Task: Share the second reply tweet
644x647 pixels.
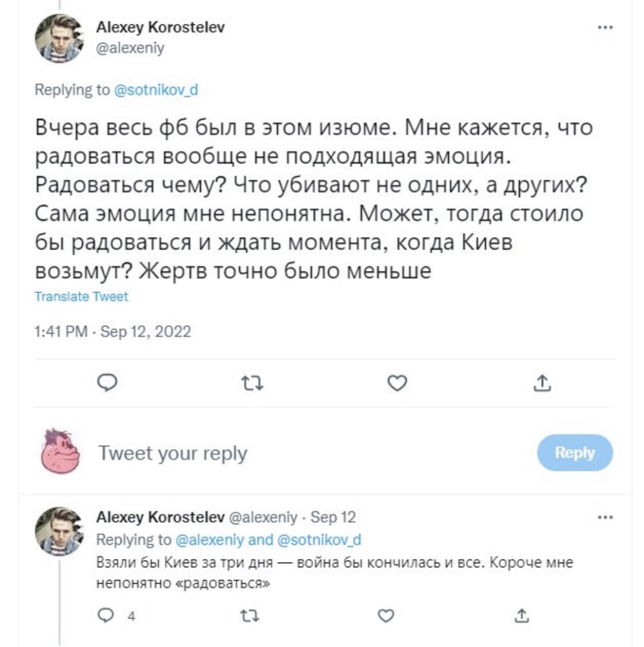Action: click(522, 616)
